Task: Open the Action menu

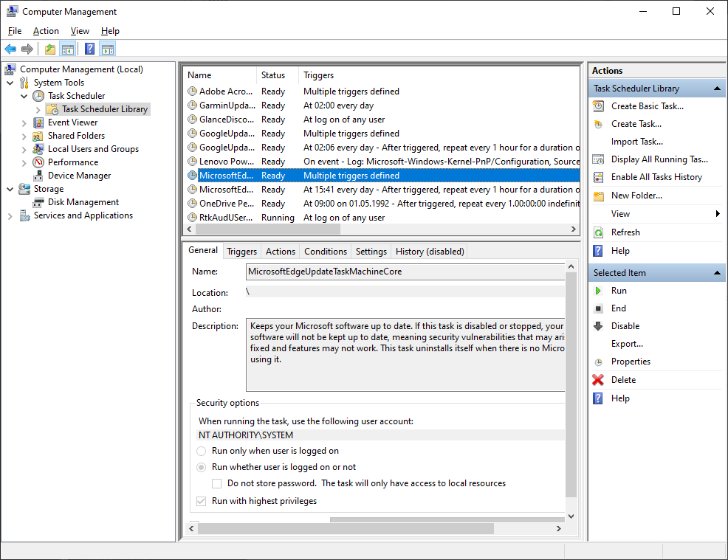Action: coord(46,31)
